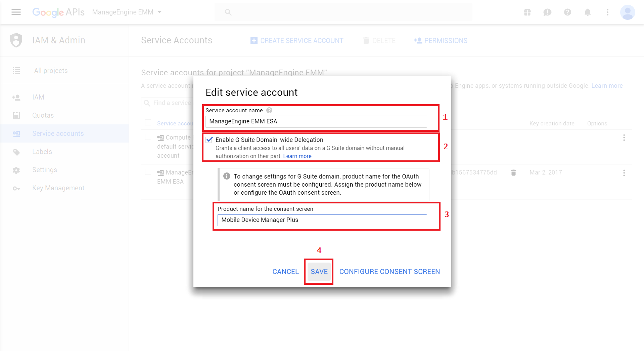Click the IAM & Admin shield icon
Viewport: 644px width, 351px height.
click(16, 40)
